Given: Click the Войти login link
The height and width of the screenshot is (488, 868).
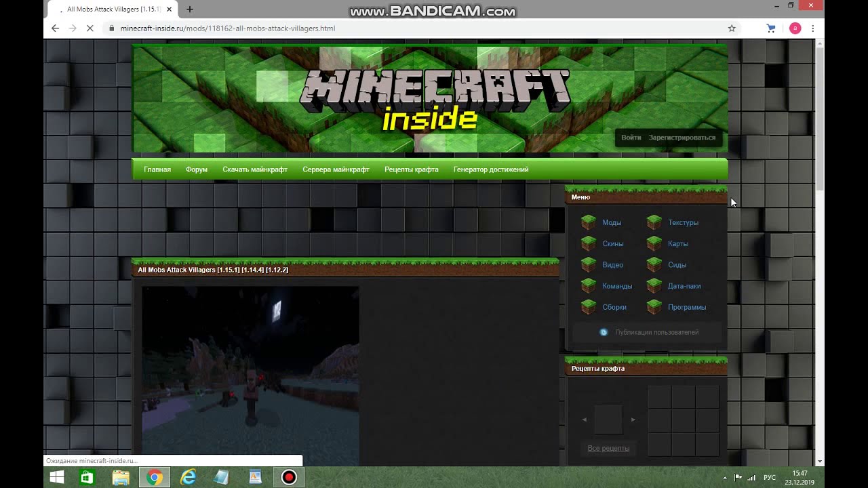Looking at the screenshot, I should click(631, 138).
